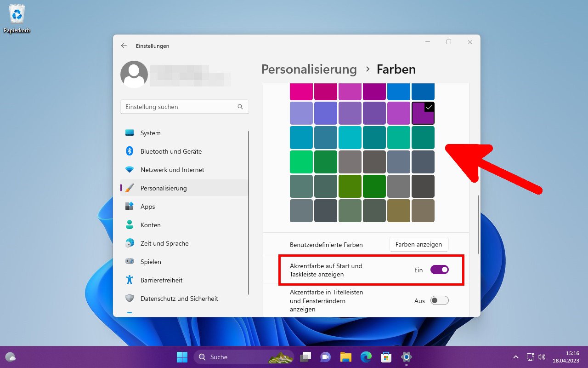588x368 pixels.
Task: Open System settings in the sidebar
Action: (150, 133)
